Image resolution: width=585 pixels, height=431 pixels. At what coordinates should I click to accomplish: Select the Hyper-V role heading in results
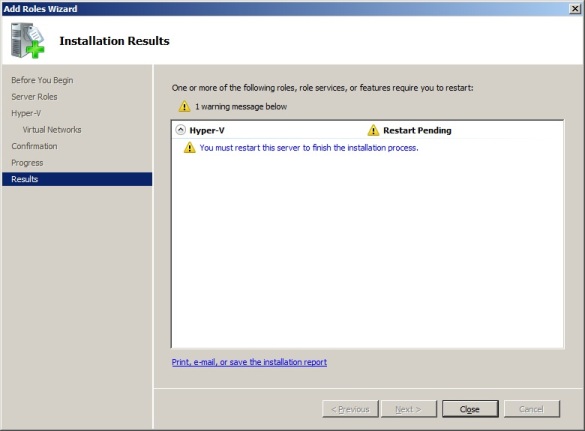click(207, 130)
